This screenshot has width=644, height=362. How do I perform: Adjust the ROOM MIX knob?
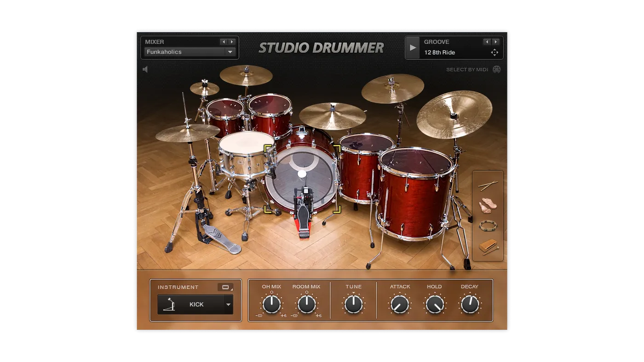(x=306, y=304)
